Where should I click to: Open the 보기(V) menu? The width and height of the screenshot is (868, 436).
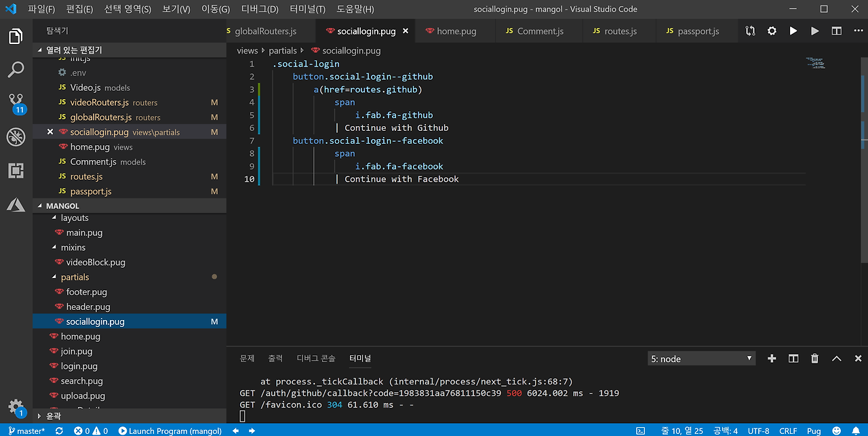tap(176, 9)
